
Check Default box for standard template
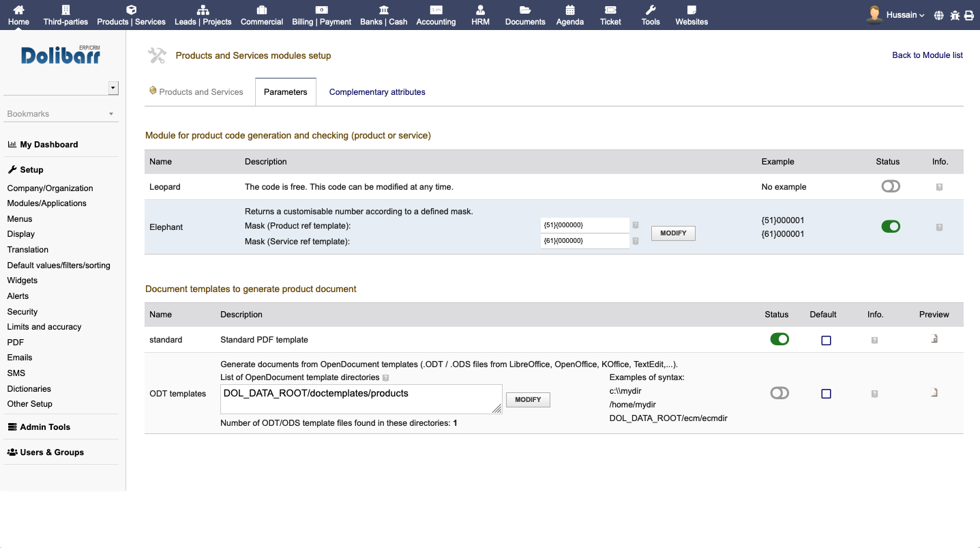(826, 340)
